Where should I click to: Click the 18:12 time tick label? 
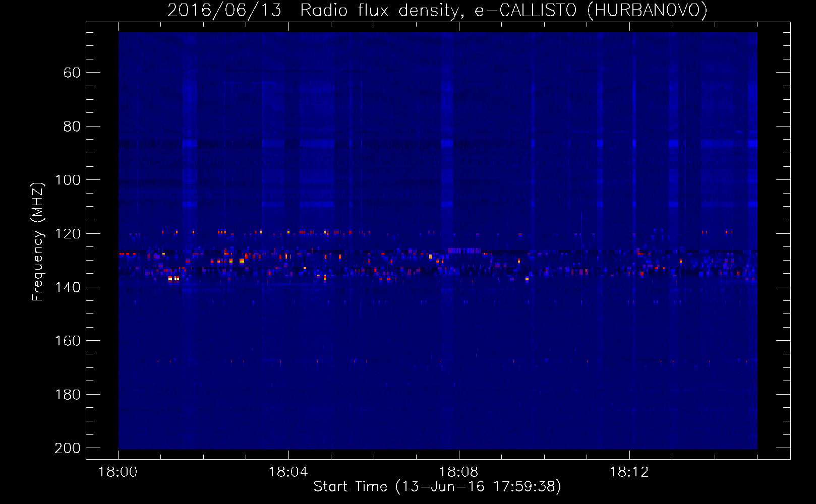tap(629, 472)
